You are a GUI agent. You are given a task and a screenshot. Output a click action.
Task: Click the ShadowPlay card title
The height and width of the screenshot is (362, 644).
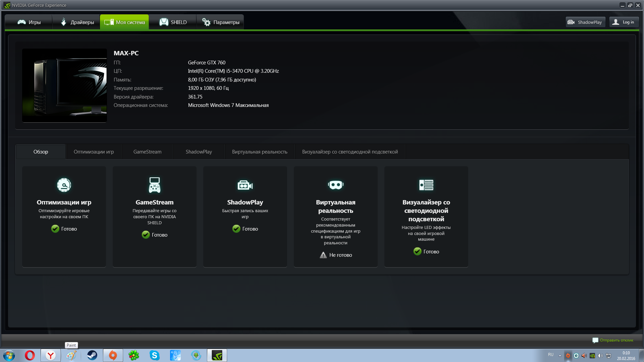pos(245,202)
